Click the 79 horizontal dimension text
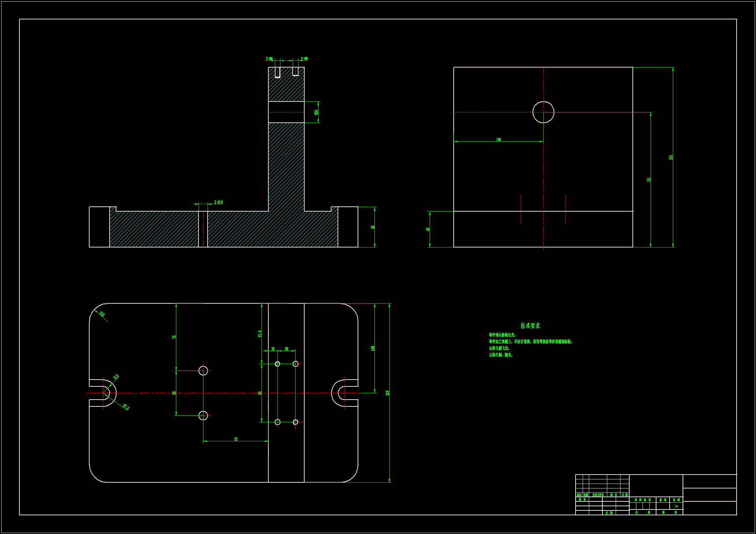This screenshot has height=534, width=756. 236,439
